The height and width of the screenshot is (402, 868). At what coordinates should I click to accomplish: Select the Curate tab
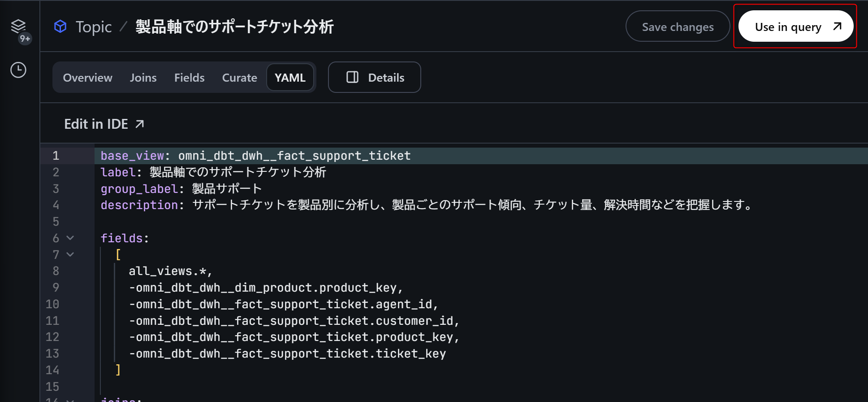click(239, 78)
